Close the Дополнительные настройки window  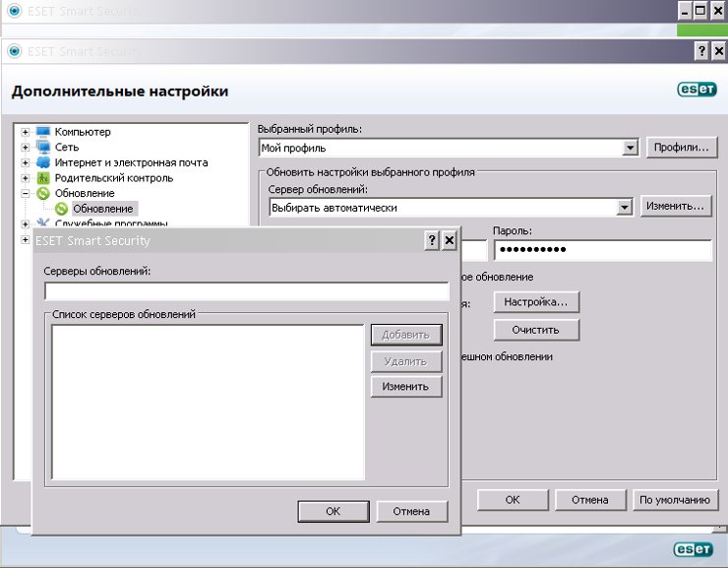[719, 50]
